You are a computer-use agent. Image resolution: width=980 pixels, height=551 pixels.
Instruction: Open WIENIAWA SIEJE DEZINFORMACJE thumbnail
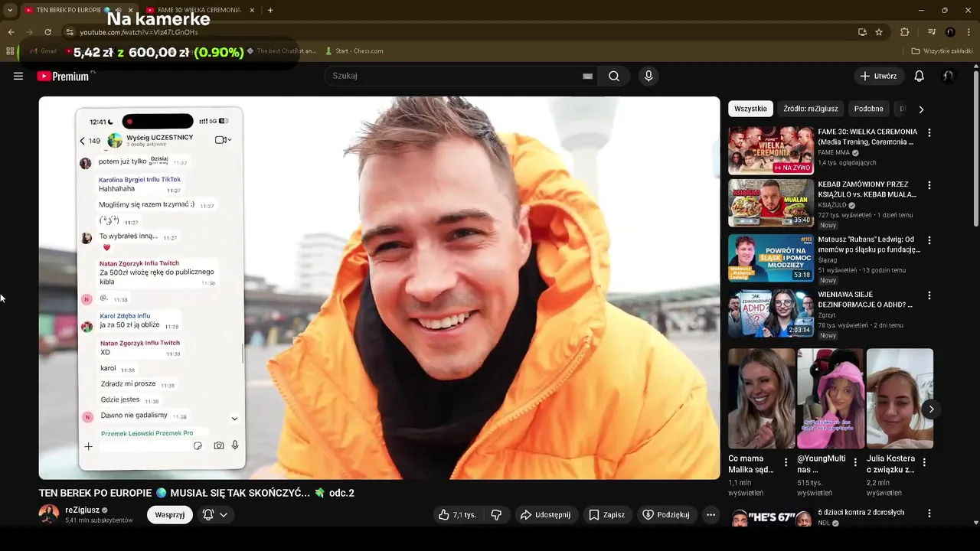(x=771, y=313)
